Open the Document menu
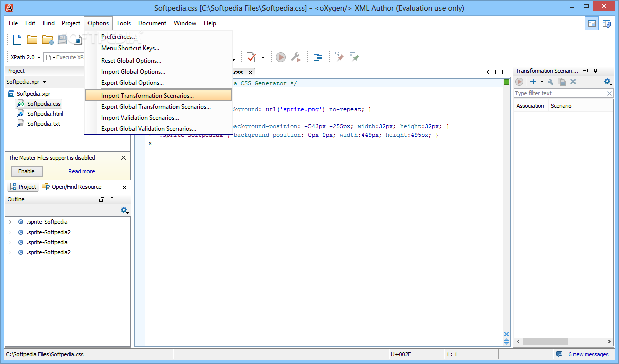The height and width of the screenshot is (364, 619). [152, 23]
